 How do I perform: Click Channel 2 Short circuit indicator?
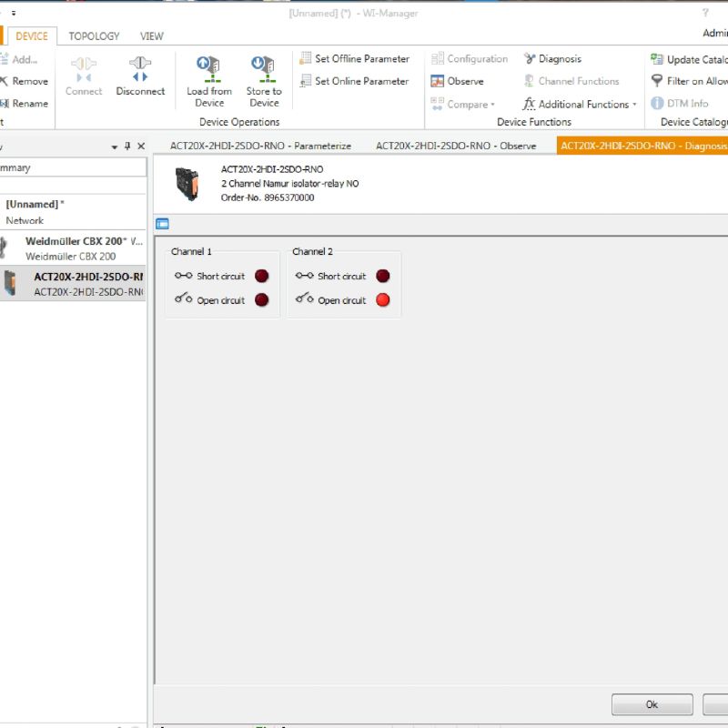coord(383,276)
